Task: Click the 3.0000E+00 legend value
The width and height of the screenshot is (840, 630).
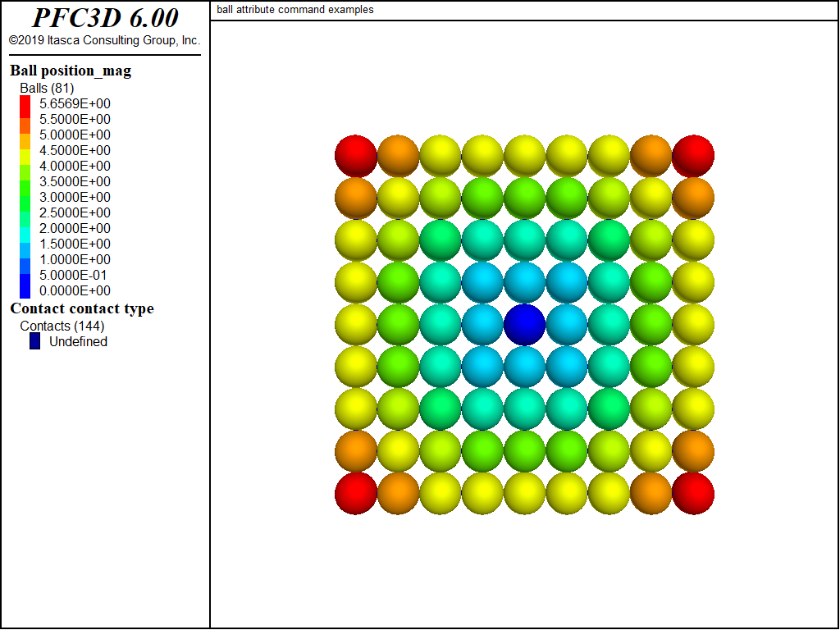Action: click(x=75, y=197)
